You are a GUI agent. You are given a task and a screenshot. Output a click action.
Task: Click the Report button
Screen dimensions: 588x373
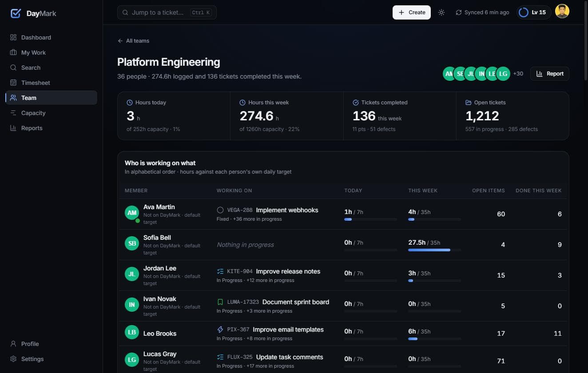point(550,74)
